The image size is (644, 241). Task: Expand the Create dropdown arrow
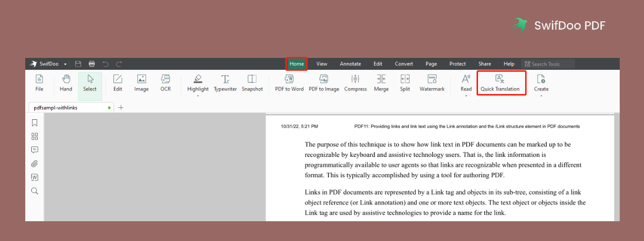coord(541,96)
